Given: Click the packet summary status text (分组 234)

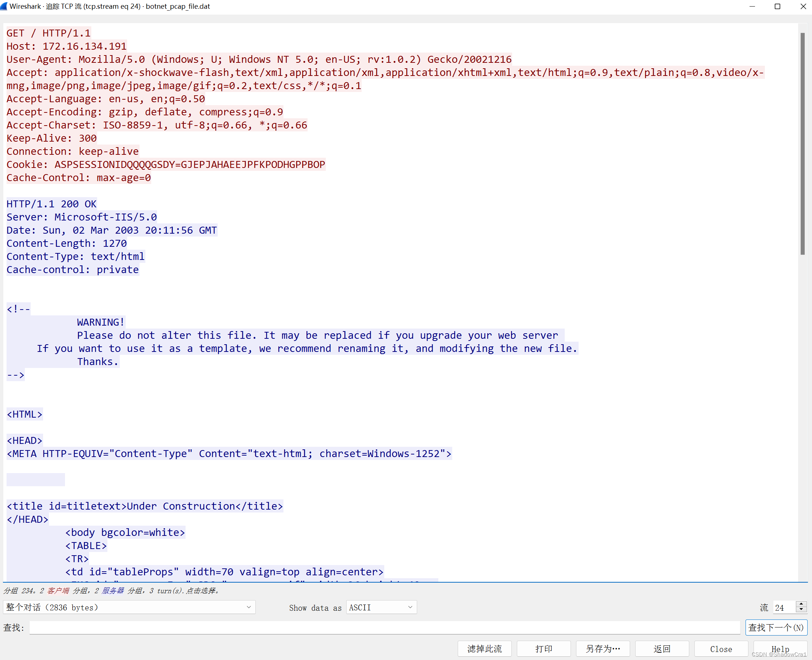Looking at the screenshot, I should pyautogui.click(x=111, y=590).
